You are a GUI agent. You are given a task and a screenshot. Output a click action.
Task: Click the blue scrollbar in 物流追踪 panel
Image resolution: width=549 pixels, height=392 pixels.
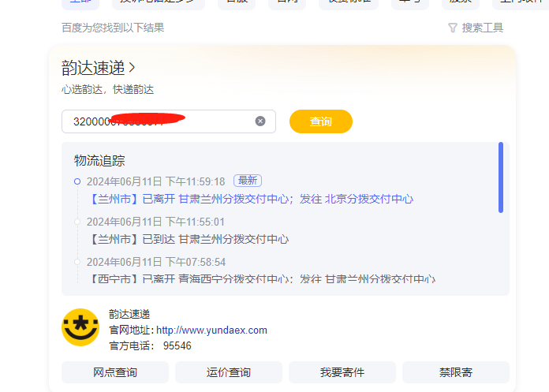[x=501, y=177]
